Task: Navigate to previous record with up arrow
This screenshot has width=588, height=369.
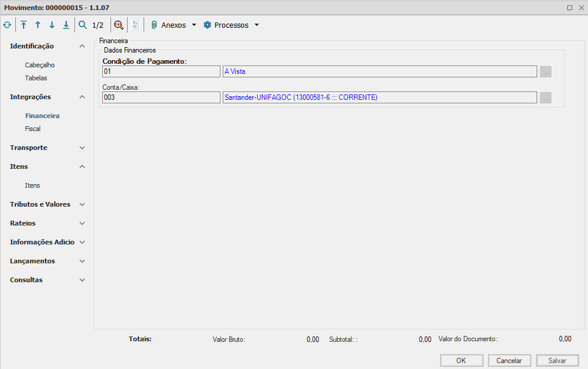Action: point(38,25)
